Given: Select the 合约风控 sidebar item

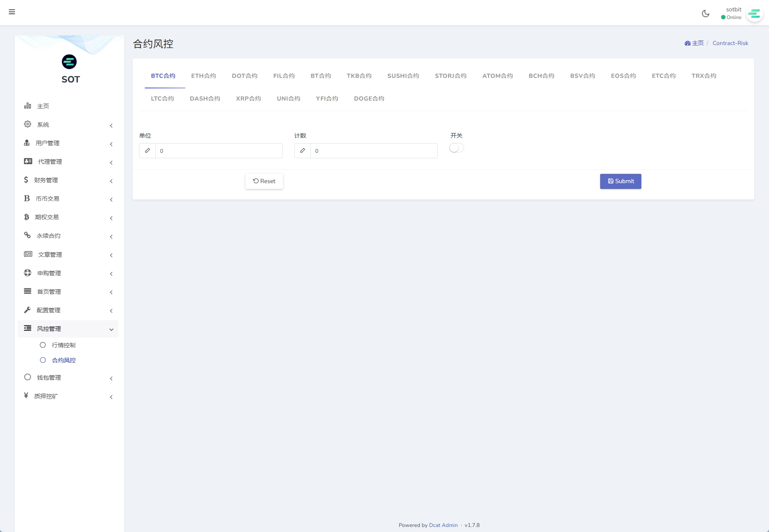Looking at the screenshot, I should click(64, 360).
